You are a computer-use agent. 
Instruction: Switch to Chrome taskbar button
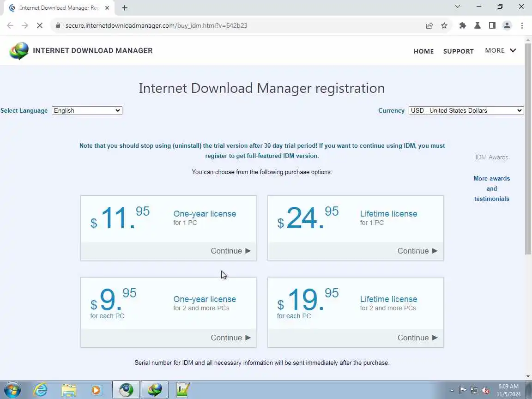tap(126, 390)
